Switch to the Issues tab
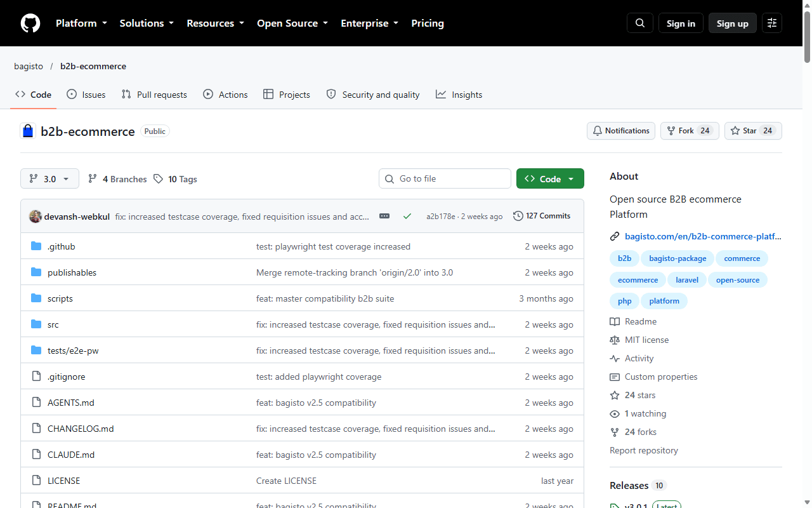This screenshot has width=812, height=508. coord(86,95)
